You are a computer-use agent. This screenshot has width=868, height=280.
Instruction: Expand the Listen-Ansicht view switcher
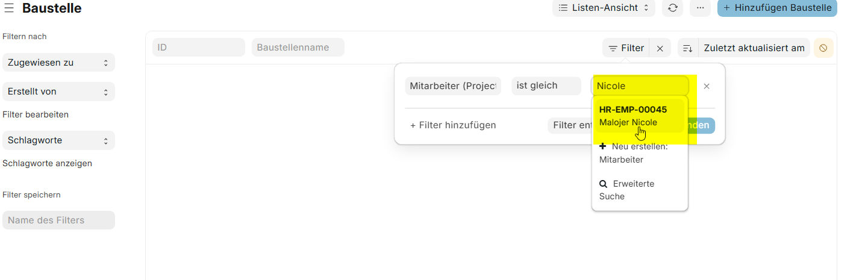tap(603, 8)
